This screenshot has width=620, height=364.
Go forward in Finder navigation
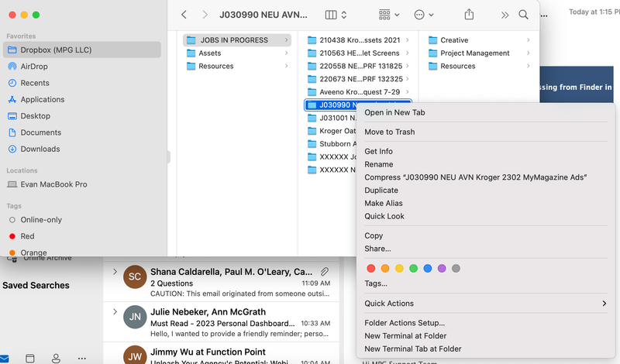[x=205, y=15]
